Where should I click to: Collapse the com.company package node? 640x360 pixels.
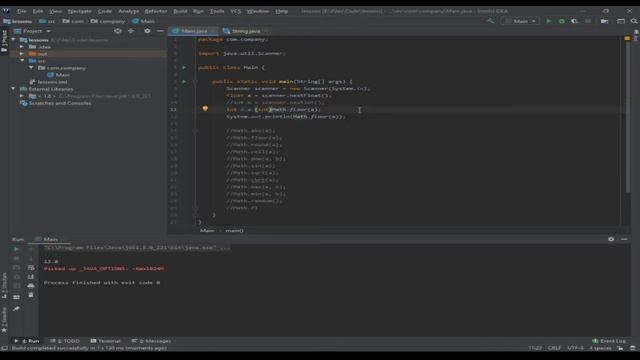pyautogui.click(x=31, y=68)
